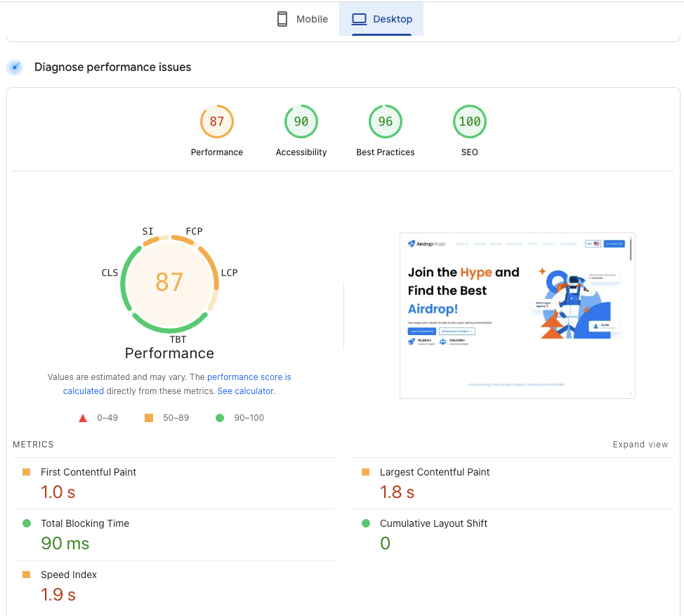684x616 pixels.
Task: Click the green Total Blocking Time indicator
Action: (27, 523)
